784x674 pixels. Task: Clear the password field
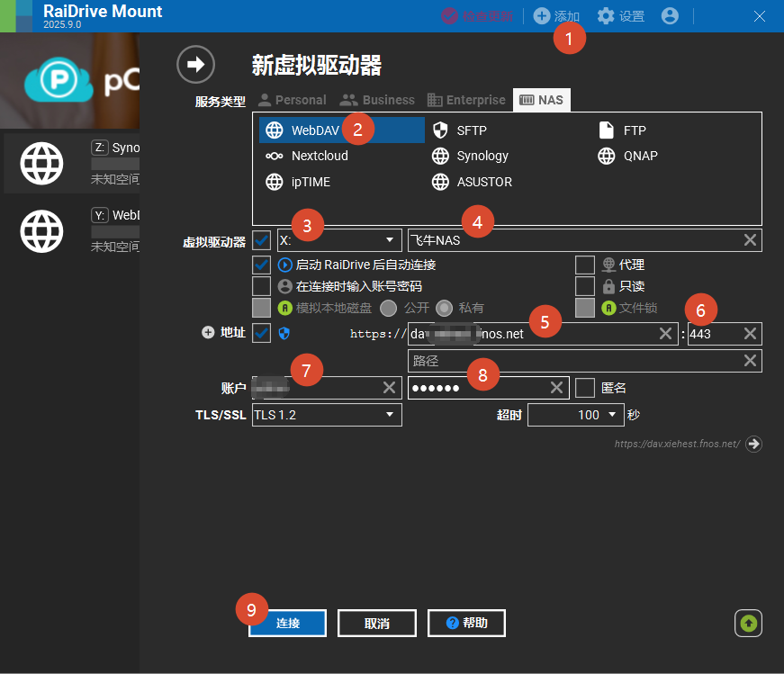(x=556, y=388)
